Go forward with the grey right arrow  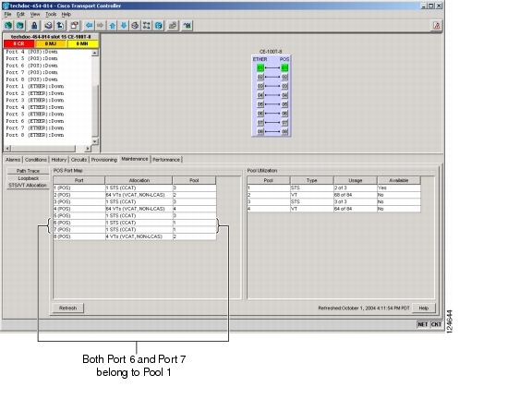click(x=101, y=26)
